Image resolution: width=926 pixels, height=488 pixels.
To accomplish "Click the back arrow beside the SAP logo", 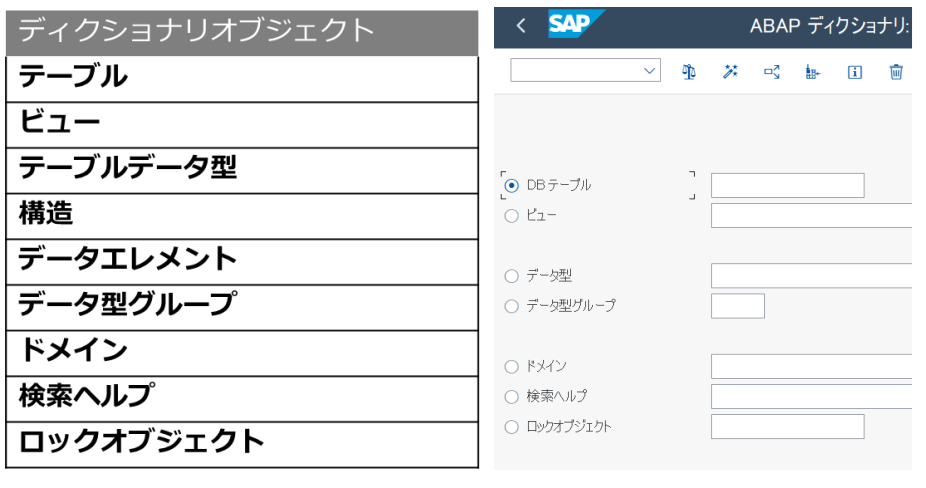I will tap(521, 25).
